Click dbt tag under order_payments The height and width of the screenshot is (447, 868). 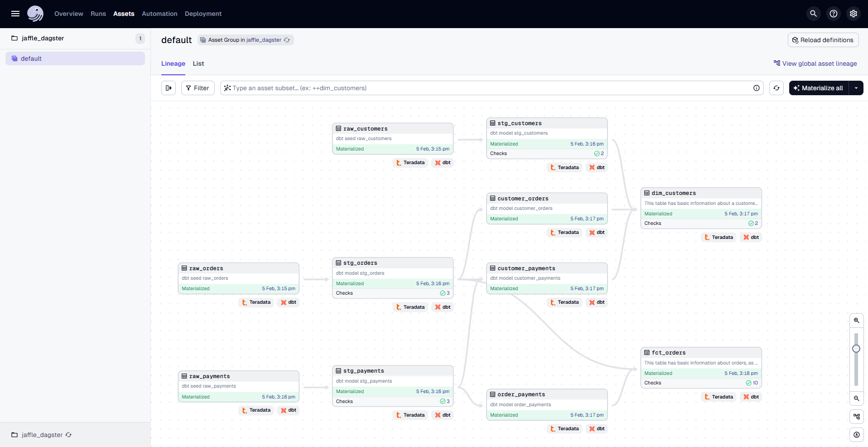click(x=597, y=429)
